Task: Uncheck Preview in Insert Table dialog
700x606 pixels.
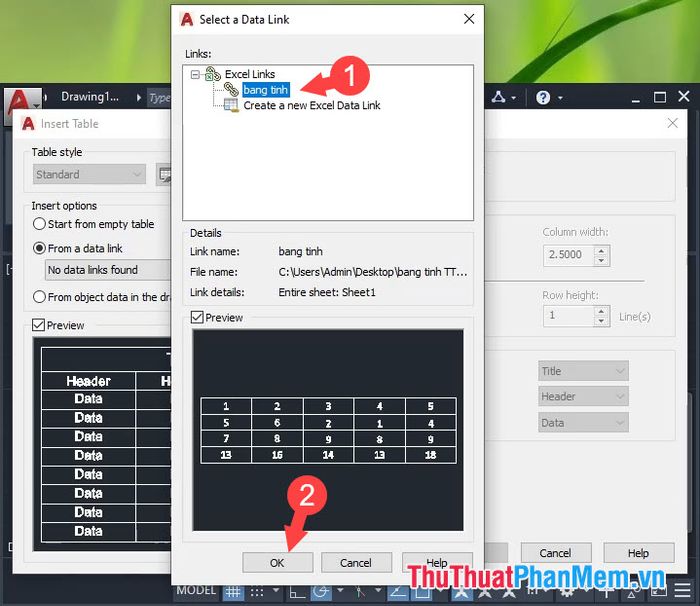Action: coord(38,325)
